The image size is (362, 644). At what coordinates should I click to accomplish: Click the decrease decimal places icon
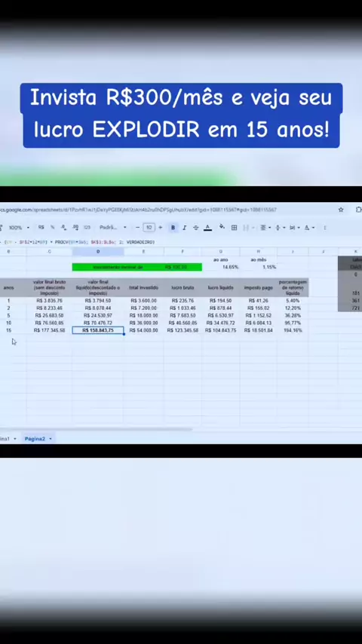tap(63, 228)
